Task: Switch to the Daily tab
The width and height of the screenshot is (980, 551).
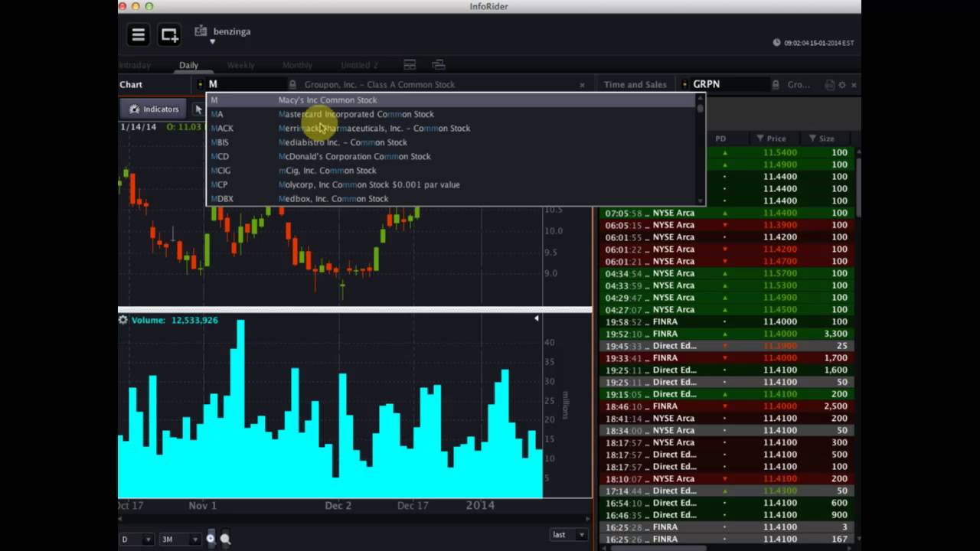Action: click(x=188, y=65)
